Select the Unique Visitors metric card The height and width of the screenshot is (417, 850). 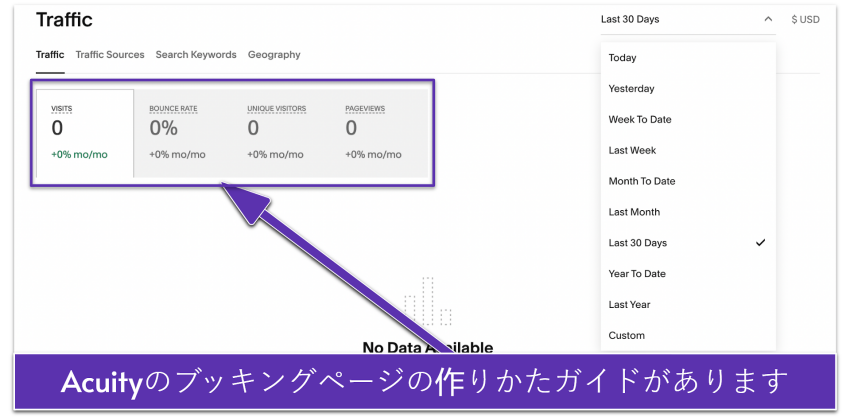click(x=281, y=133)
